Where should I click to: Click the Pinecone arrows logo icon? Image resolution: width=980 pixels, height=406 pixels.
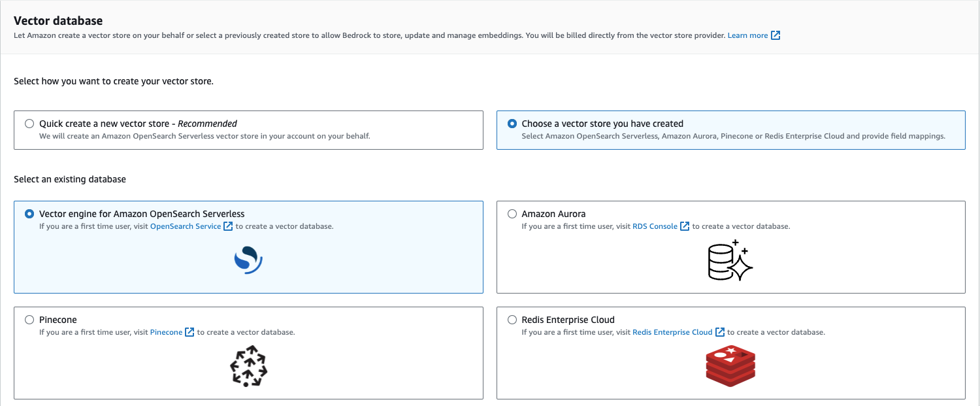tap(249, 366)
